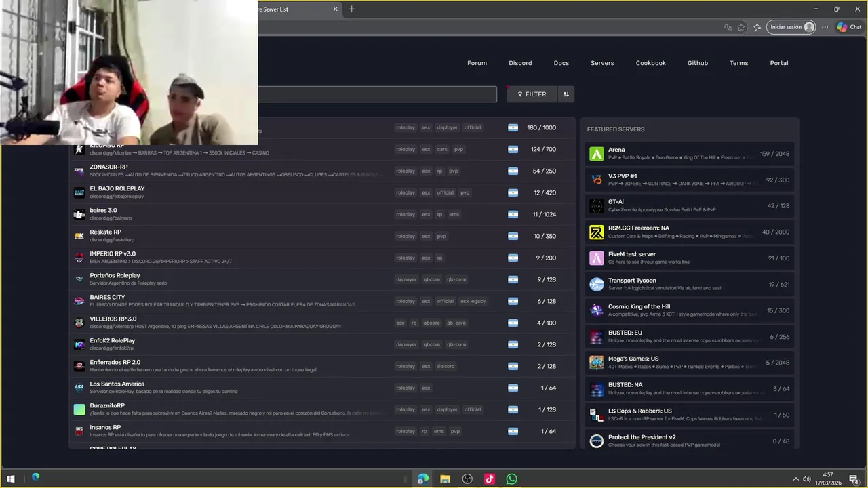Select 54 / 250 player count text
Viewport: 868px width, 488px height.
coord(545,171)
